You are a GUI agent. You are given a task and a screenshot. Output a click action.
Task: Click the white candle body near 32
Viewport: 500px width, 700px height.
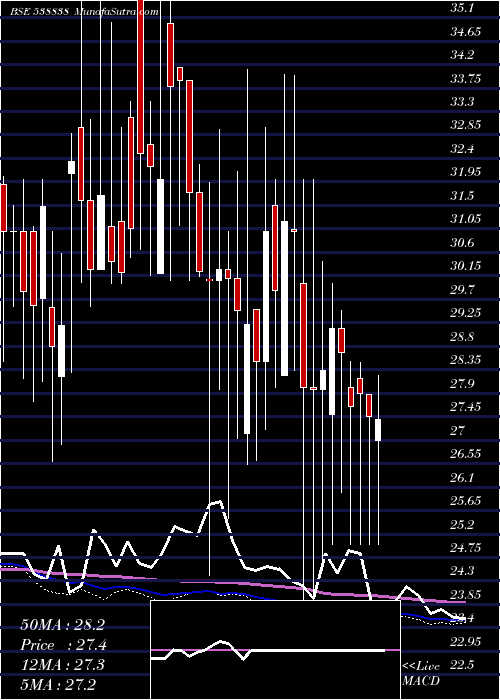point(71,167)
